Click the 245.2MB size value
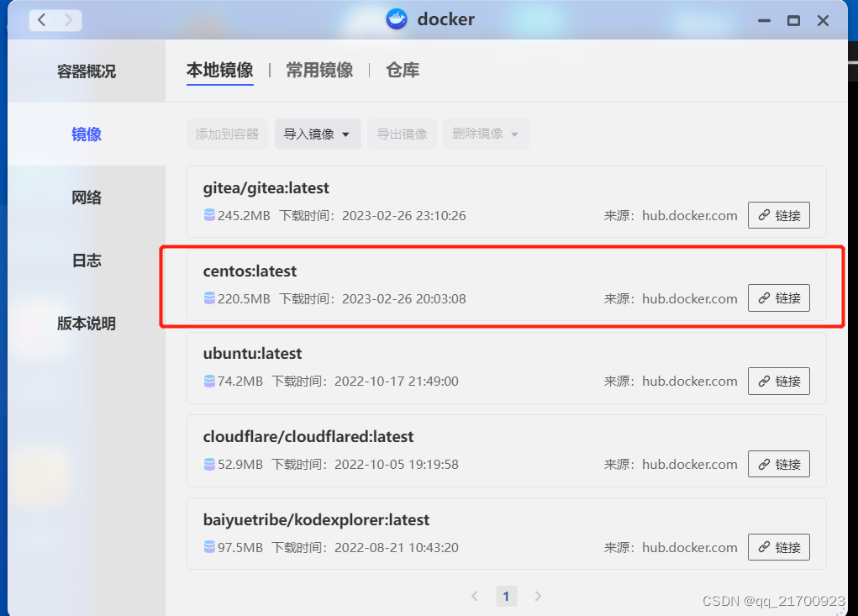The image size is (858, 616). tap(244, 215)
